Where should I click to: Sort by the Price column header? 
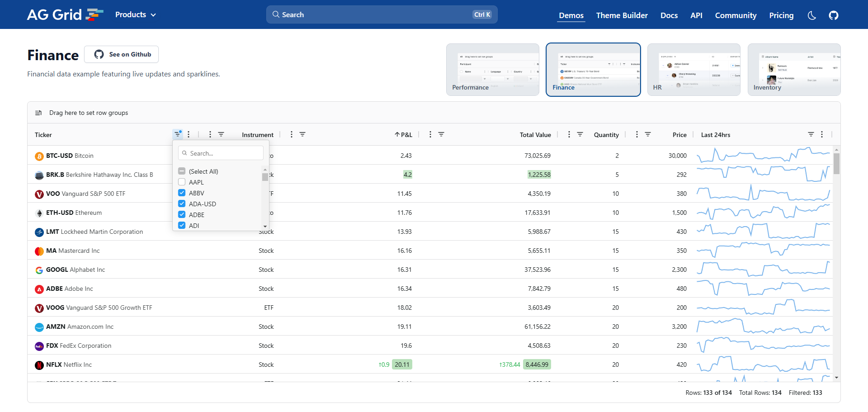679,135
